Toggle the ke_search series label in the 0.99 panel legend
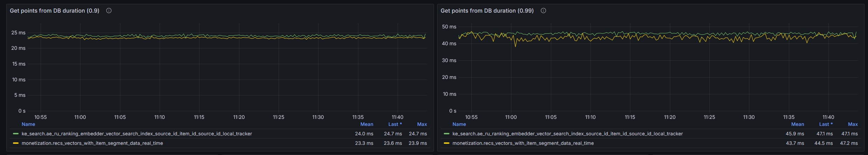Viewport: 868px width, 155px height. click(x=567, y=134)
